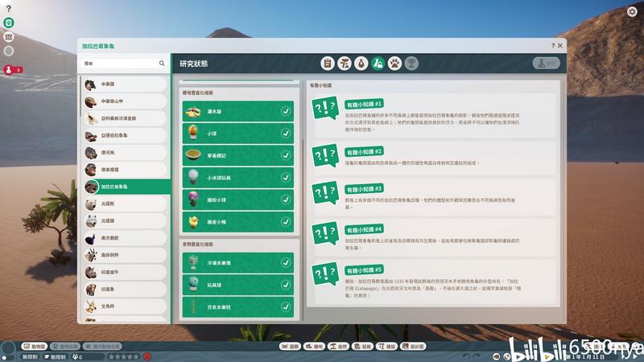The height and width of the screenshot is (362, 644).
Task: Click the greyed research button with flask
Action: (547, 64)
